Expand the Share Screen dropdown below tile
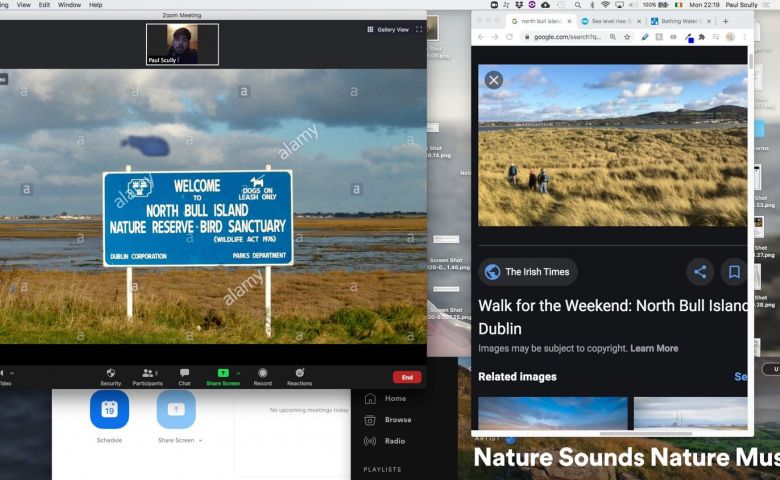Image resolution: width=780 pixels, height=480 pixels. (x=200, y=440)
